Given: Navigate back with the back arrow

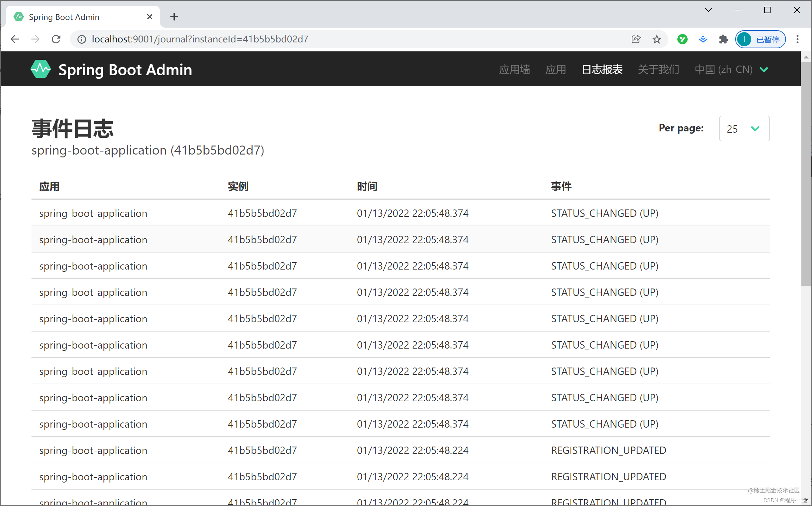Looking at the screenshot, I should point(15,39).
